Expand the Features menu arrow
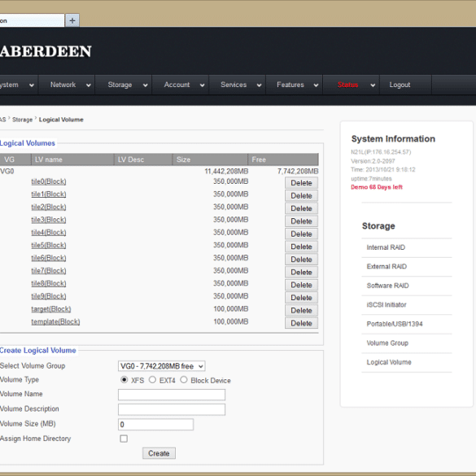 [x=316, y=85]
